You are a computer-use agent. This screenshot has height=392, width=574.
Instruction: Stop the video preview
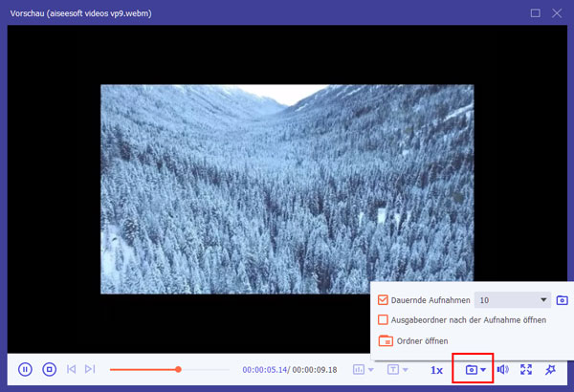[x=49, y=369]
